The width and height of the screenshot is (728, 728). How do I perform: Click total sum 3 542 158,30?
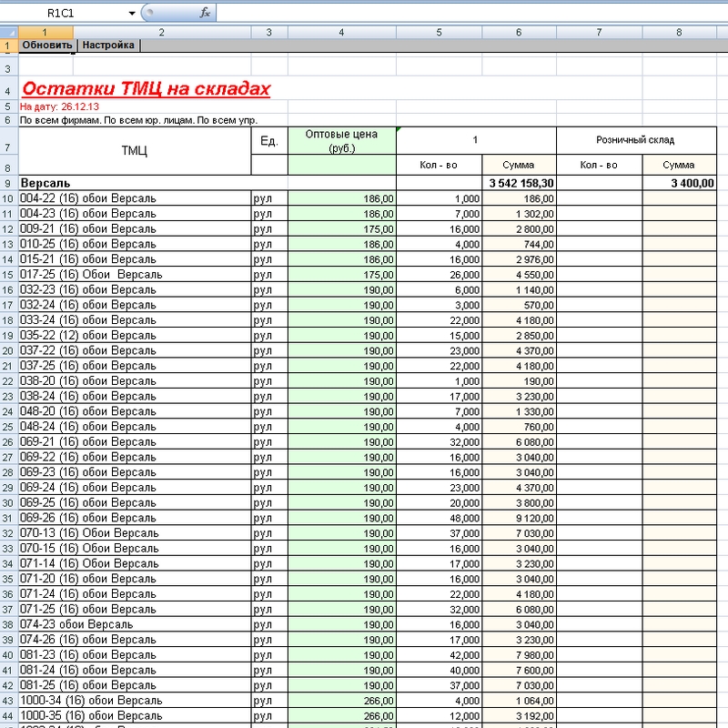[x=521, y=183]
